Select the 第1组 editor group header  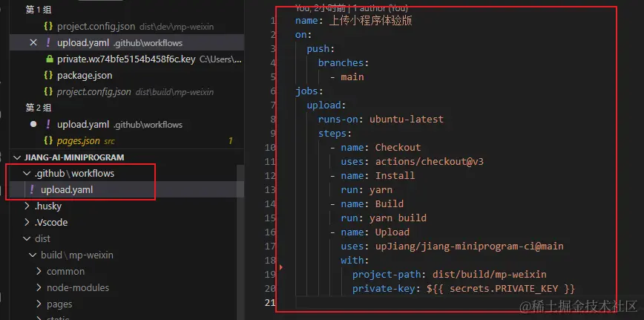click(x=39, y=10)
